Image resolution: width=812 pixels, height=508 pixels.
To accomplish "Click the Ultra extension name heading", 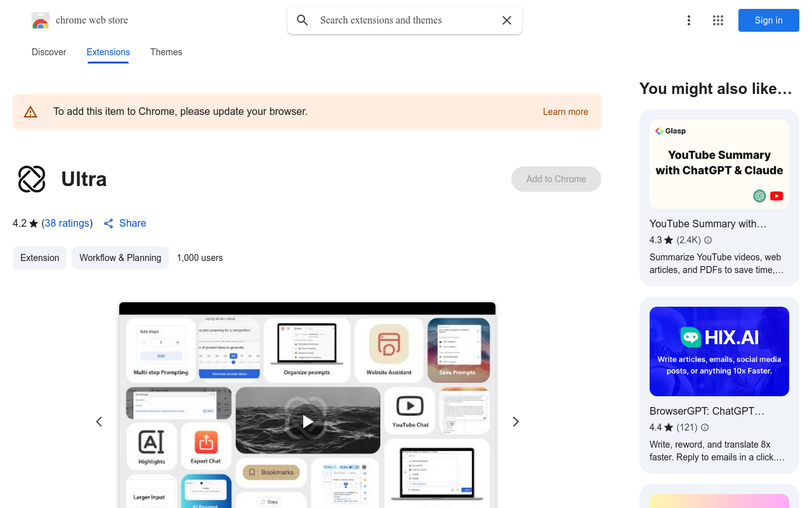I will pos(84,179).
